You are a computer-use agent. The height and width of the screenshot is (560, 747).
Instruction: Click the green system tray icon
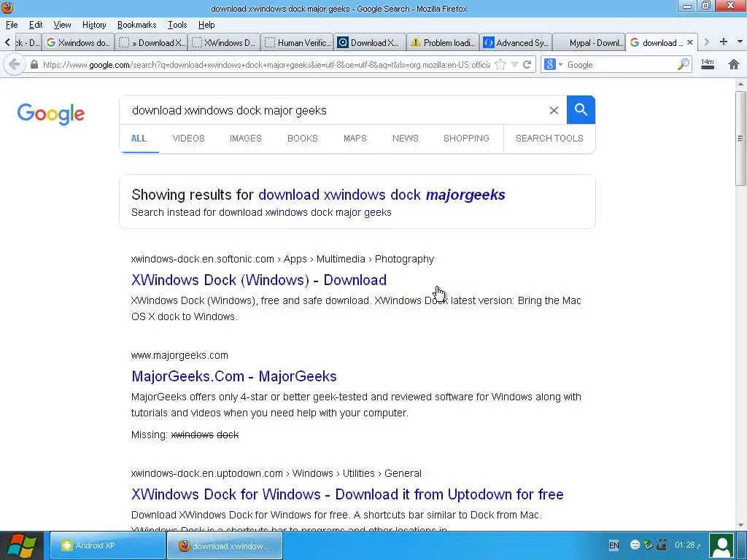coord(648,544)
